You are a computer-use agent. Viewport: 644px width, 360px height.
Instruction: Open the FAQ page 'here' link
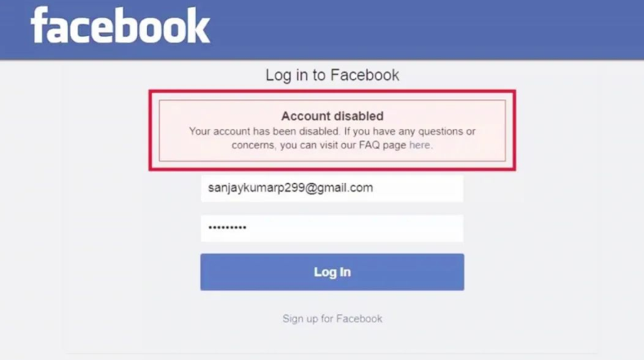[x=420, y=145]
